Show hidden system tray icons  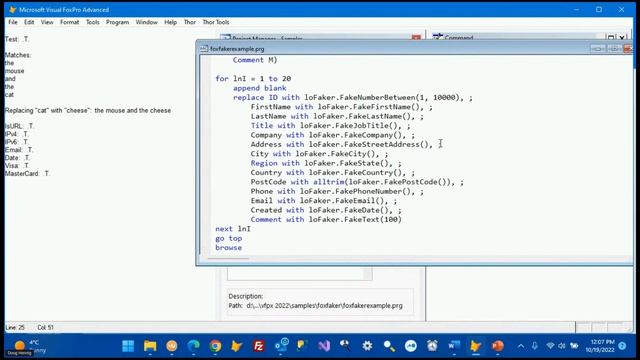521,346
